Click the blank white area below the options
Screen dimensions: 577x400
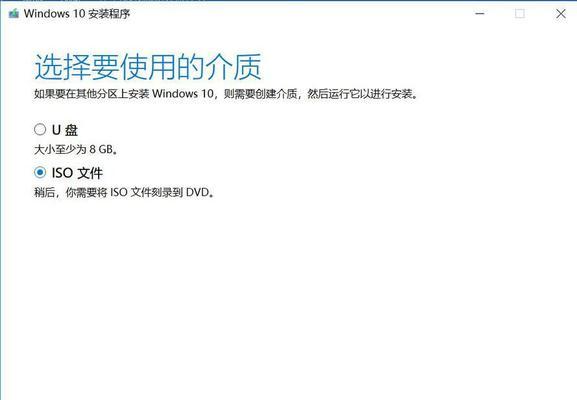click(x=287, y=294)
